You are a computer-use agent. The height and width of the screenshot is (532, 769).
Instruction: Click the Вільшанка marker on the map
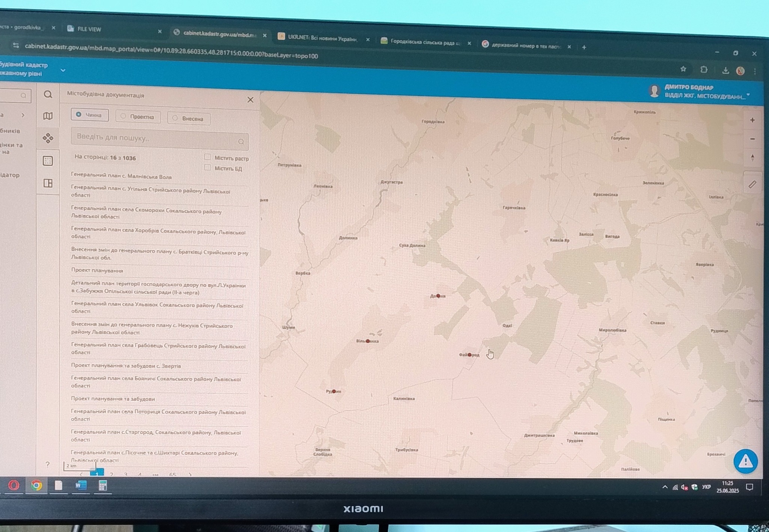click(368, 341)
